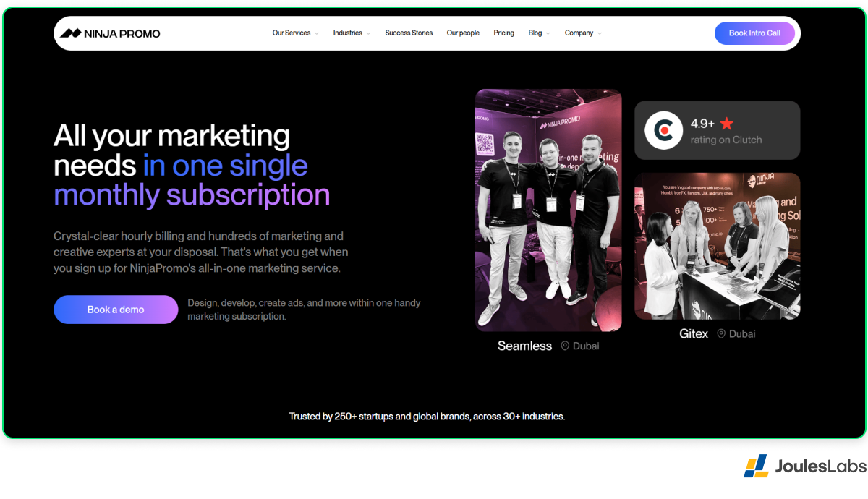Viewport: 868px width, 499px height.
Task: Expand the Industries dropdown arrow
Action: point(368,33)
